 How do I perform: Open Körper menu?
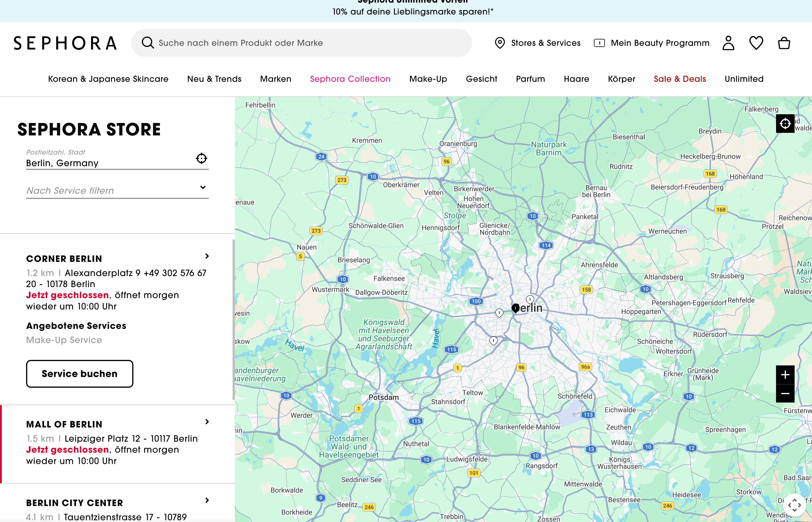coord(621,79)
